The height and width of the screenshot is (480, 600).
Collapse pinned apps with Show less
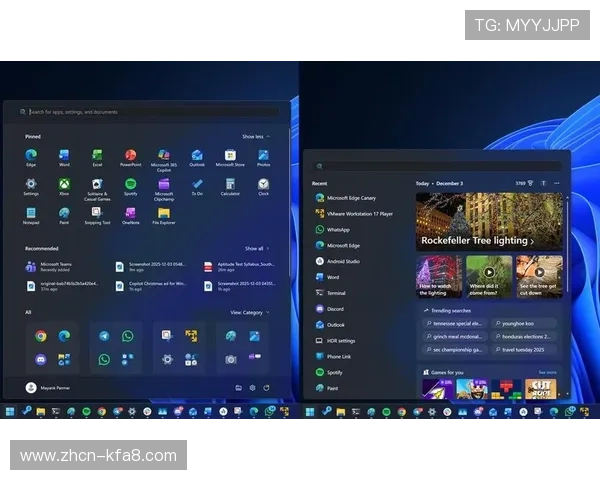pos(254,136)
